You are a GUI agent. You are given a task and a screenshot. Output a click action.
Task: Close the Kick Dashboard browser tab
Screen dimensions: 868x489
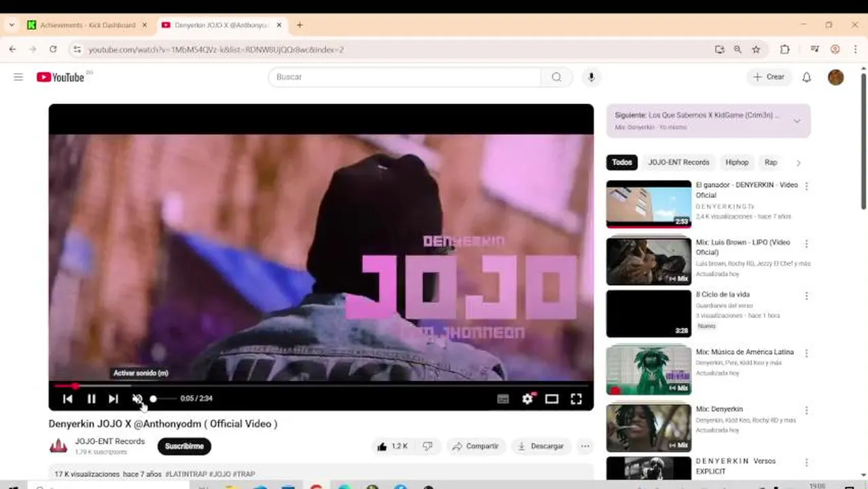(144, 25)
